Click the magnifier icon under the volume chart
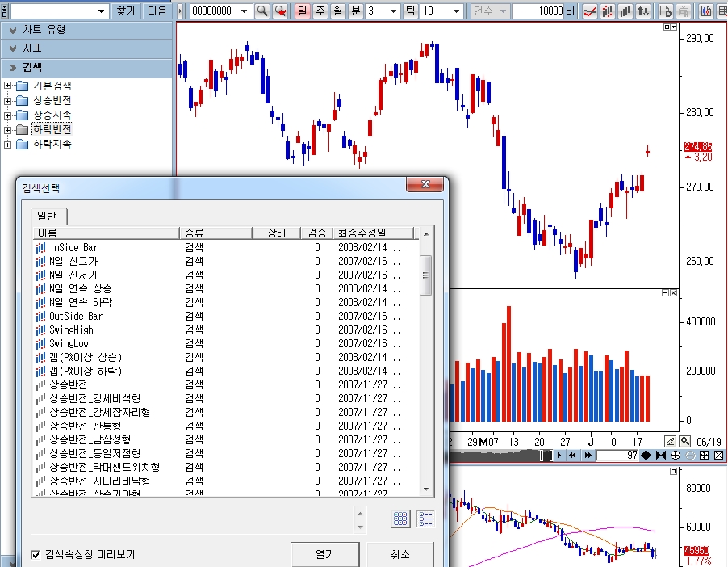Screen dimensions: 728x567 click(685, 441)
